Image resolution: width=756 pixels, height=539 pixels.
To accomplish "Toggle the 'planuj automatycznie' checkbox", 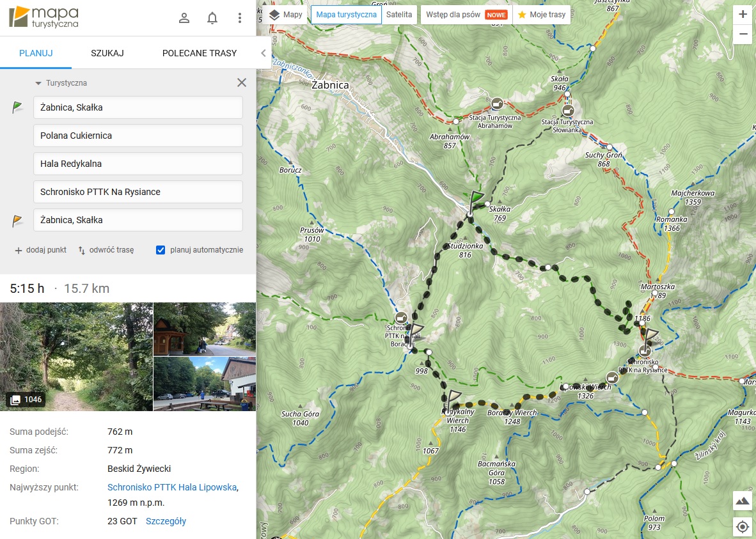I will (161, 250).
